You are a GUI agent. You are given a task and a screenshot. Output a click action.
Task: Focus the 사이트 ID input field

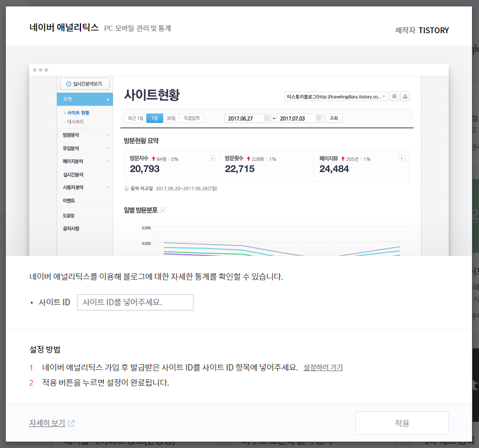[135, 302]
